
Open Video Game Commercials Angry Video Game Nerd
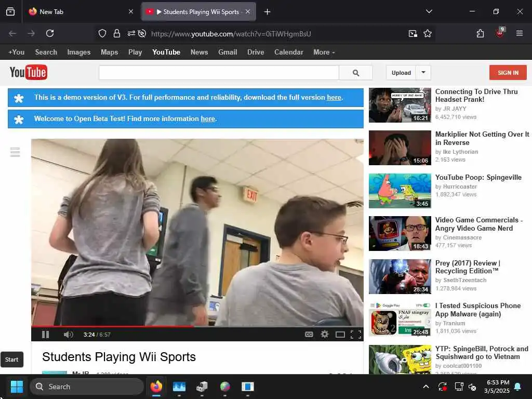[x=478, y=224]
